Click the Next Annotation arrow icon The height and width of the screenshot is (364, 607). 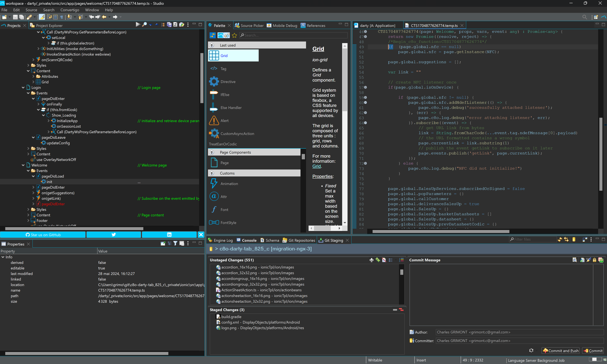point(69,17)
